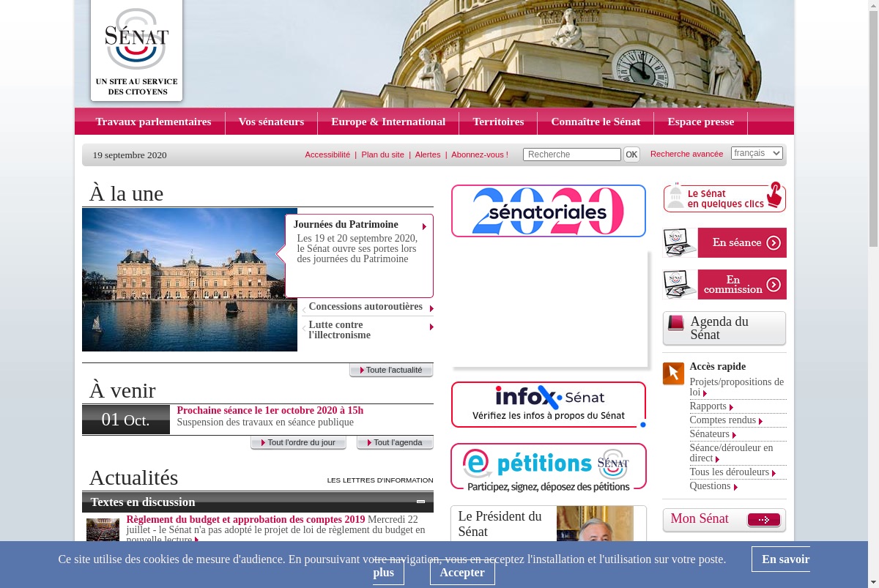Open Territoires menu

pyautogui.click(x=498, y=122)
